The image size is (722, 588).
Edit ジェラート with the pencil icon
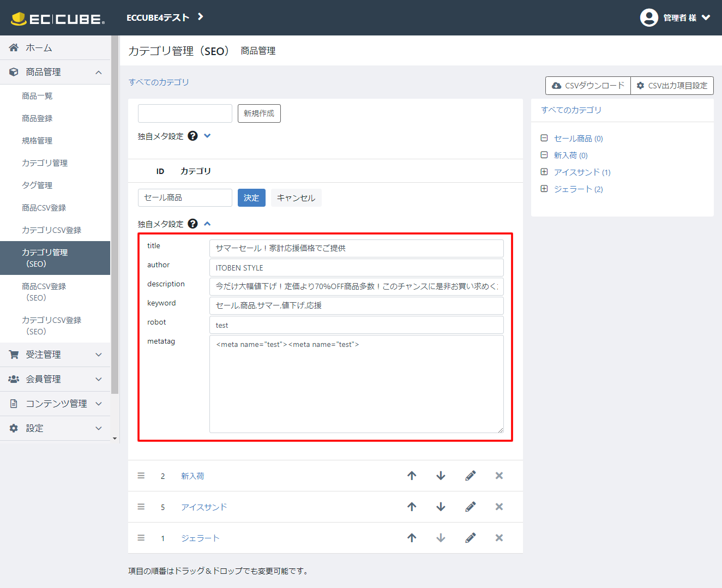[x=471, y=538]
